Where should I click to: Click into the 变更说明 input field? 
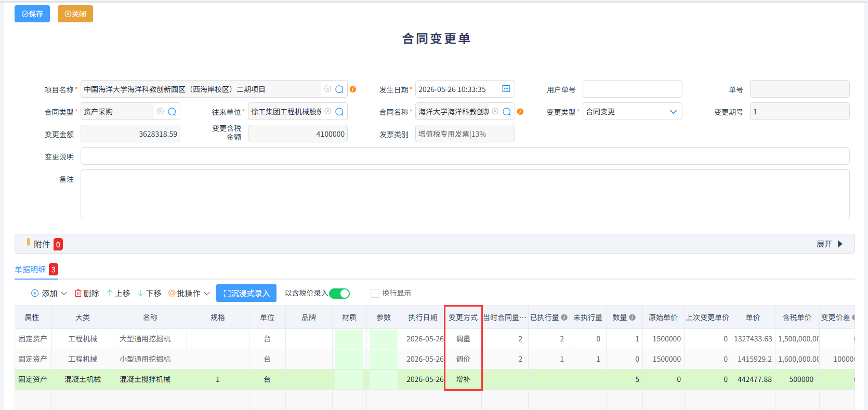click(465, 156)
